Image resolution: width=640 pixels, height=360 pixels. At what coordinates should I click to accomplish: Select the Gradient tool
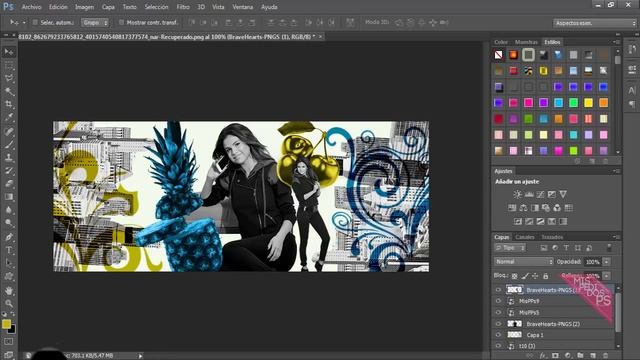click(x=9, y=197)
